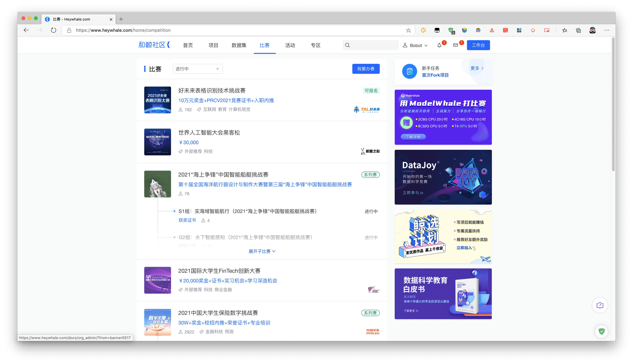The image size is (633, 364).
Task: Click 获奖证书 under S1组
Action: (x=187, y=220)
